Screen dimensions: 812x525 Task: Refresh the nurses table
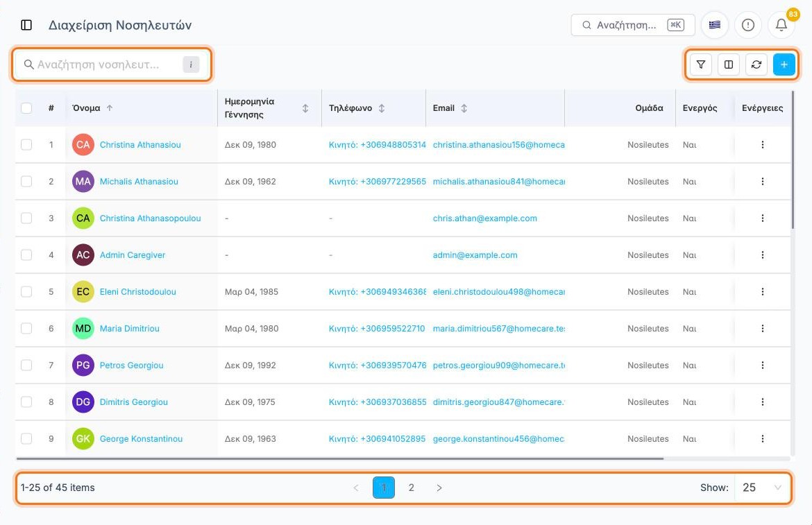756,64
